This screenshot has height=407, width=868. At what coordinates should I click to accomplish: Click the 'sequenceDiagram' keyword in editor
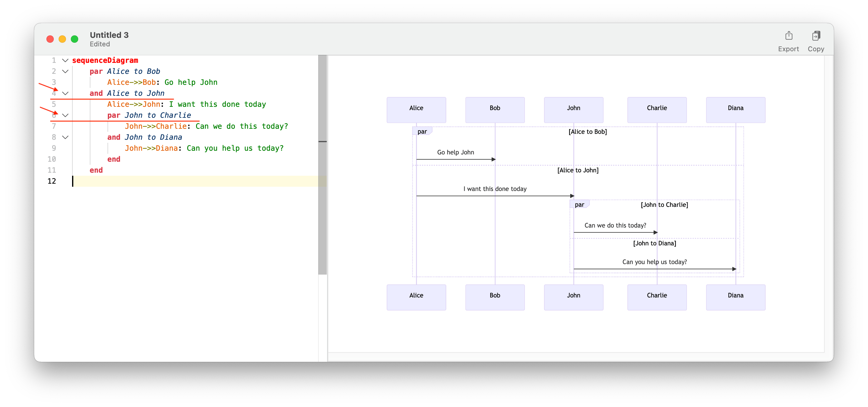click(105, 61)
